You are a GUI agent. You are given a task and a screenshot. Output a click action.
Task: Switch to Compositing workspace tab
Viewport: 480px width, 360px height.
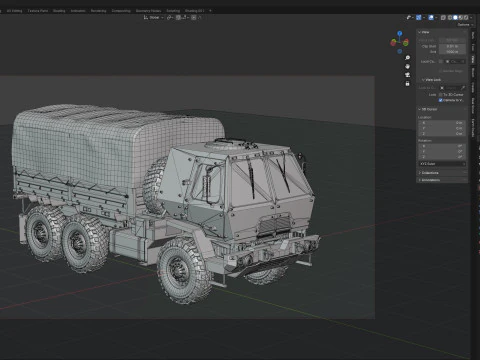click(121, 11)
